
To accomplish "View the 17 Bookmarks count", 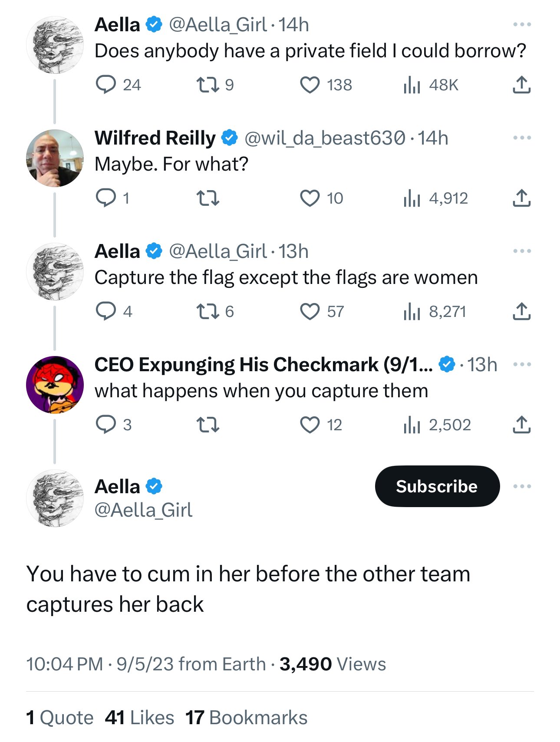I will pyautogui.click(x=246, y=718).
